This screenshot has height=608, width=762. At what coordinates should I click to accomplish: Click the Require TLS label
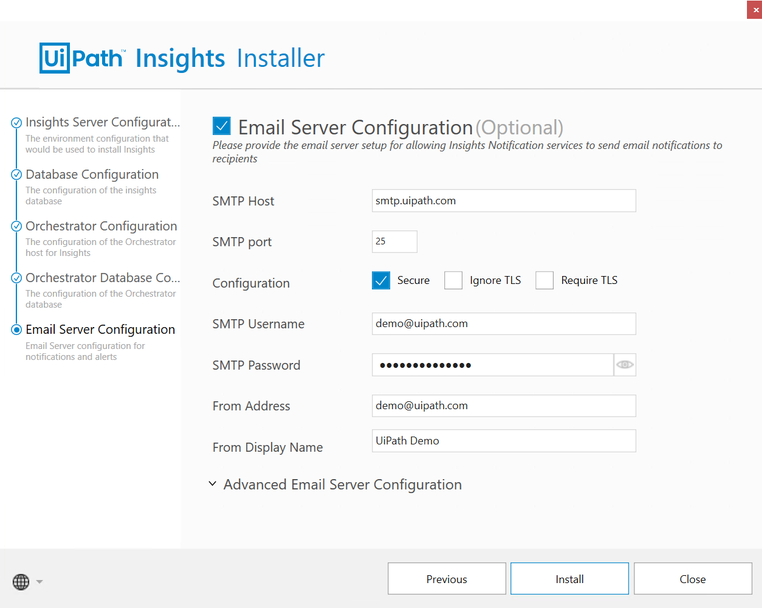pos(589,280)
